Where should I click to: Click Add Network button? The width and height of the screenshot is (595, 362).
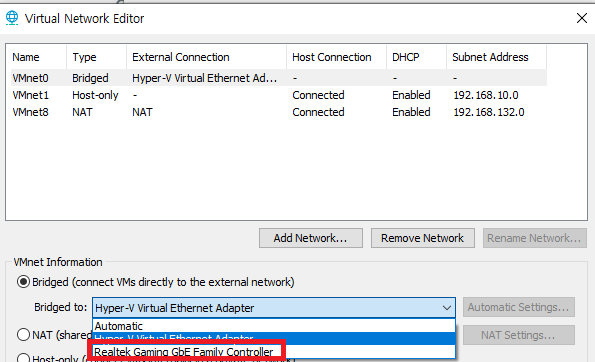(x=311, y=238)
